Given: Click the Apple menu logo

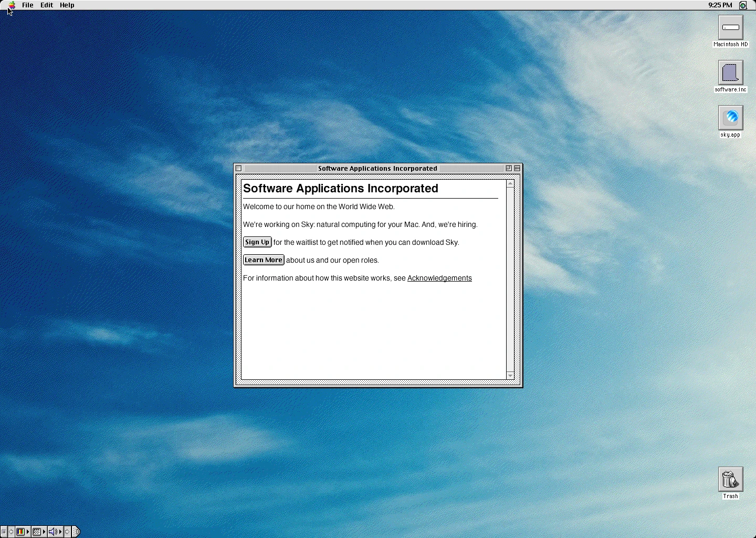Looking at the screenshot, I should (10, 5).
